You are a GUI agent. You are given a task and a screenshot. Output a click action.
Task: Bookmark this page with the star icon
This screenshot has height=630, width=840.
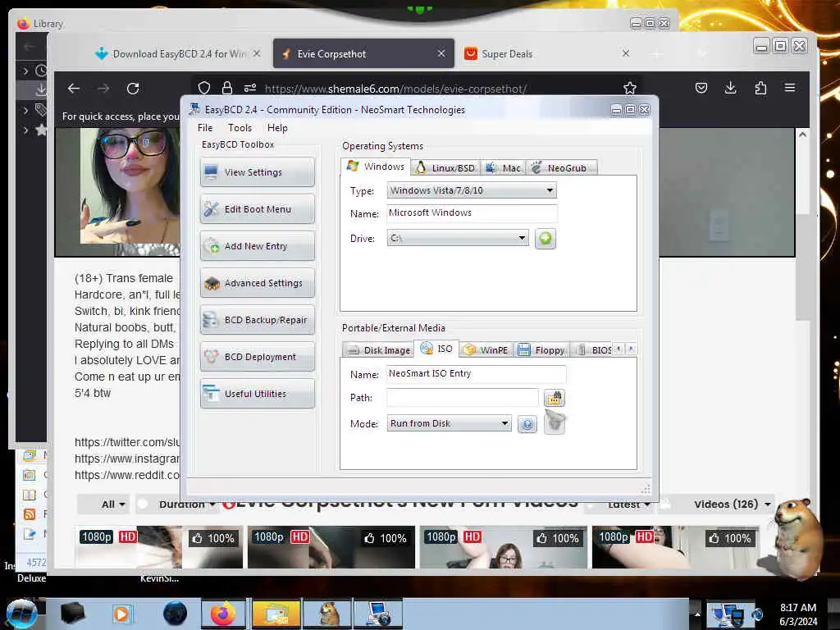point(630,88)
